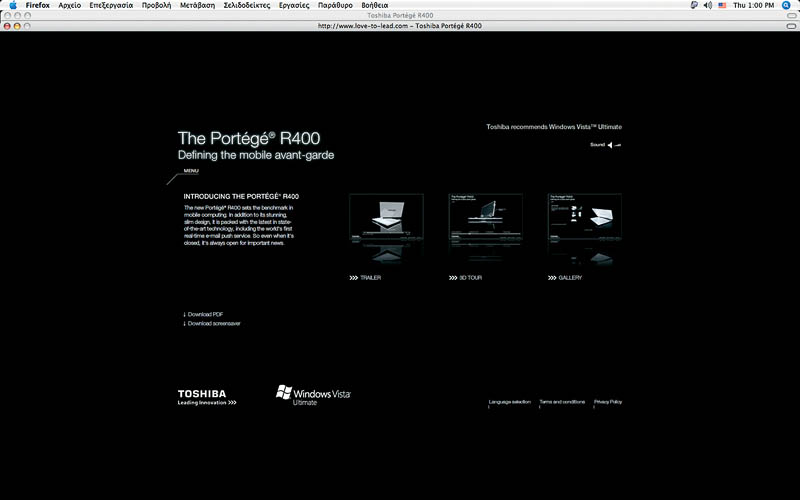Viewport: 800px width, 500px height.
Task: Open the Gallery laptop thumbnail
Action: (585, 217)
